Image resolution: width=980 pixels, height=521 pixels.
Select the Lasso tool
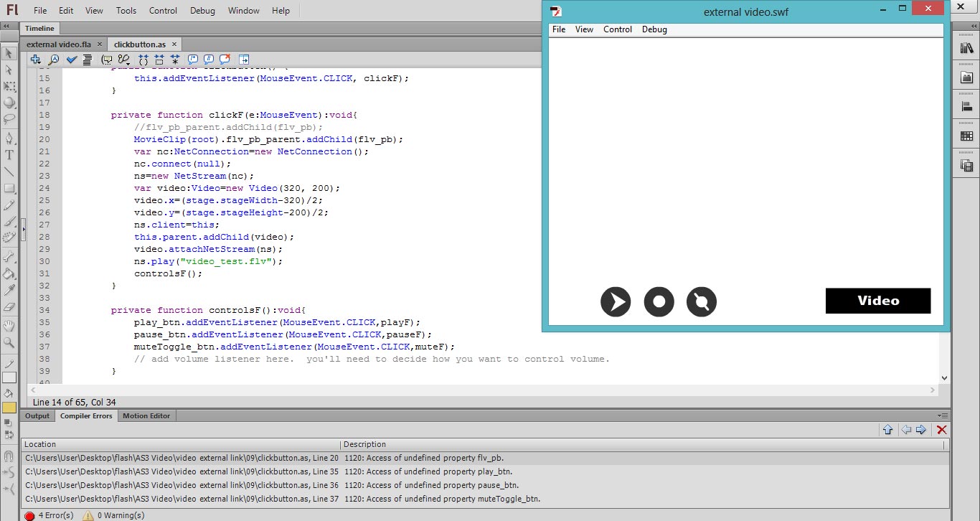point(9,119)
